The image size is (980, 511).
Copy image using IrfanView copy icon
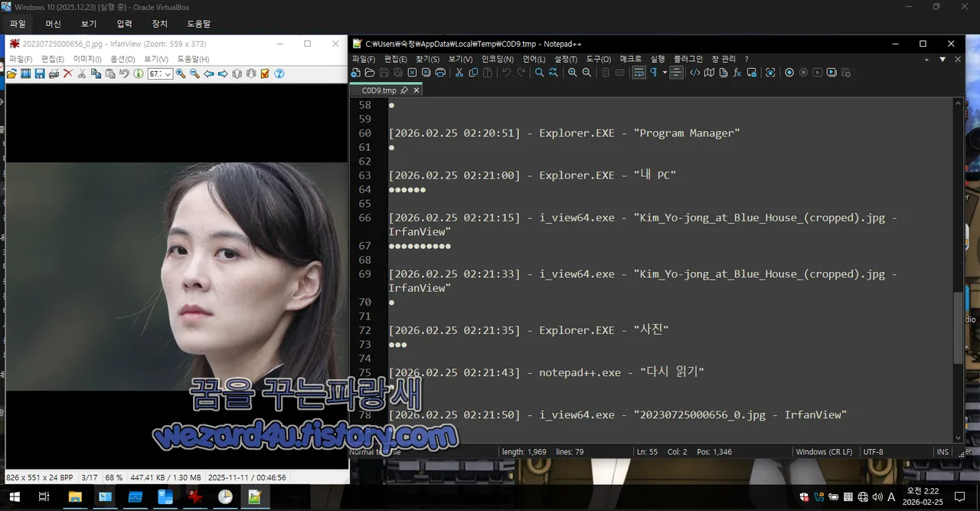tap(96, 74)
